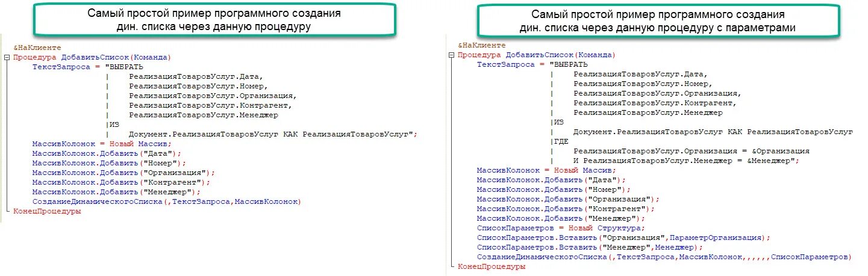Screen dimensions: 868x276
Task: Click РеализацияТоваровУслуг.Номер line in the example without parameters
Action: (198, 86)
